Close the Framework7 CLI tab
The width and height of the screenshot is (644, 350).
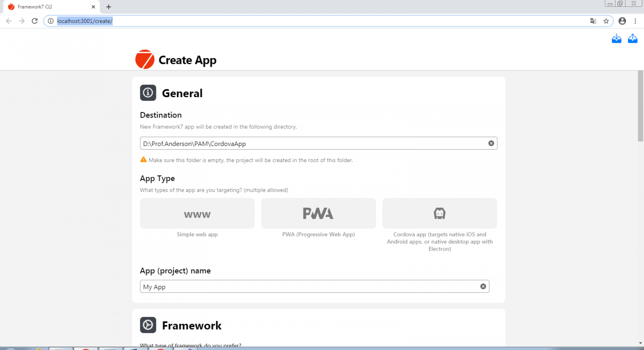pyautogui.click(x=93, y=7)
